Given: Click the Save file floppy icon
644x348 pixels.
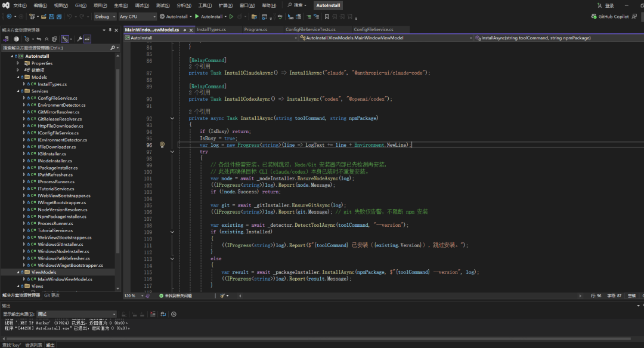Looking at the screenshot, I should (x=51, y=17).
